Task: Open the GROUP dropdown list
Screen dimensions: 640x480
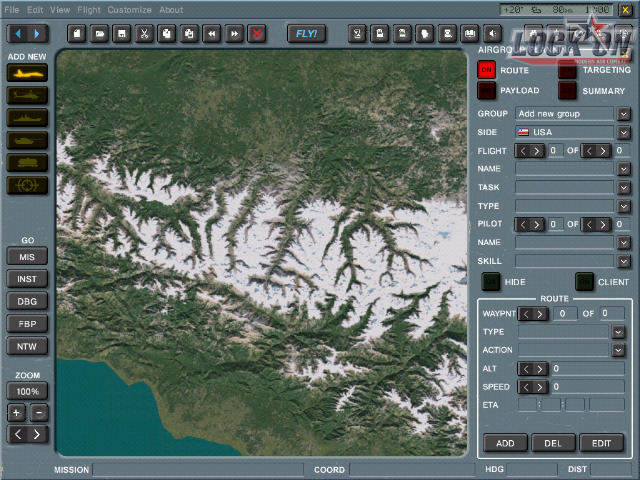Action: (x=623, y=114)
